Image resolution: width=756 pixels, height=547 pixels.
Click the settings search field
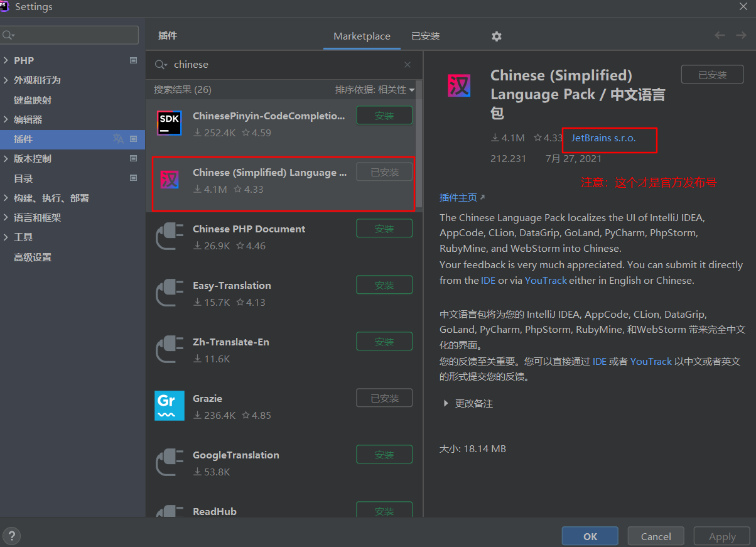coord(69,35)
